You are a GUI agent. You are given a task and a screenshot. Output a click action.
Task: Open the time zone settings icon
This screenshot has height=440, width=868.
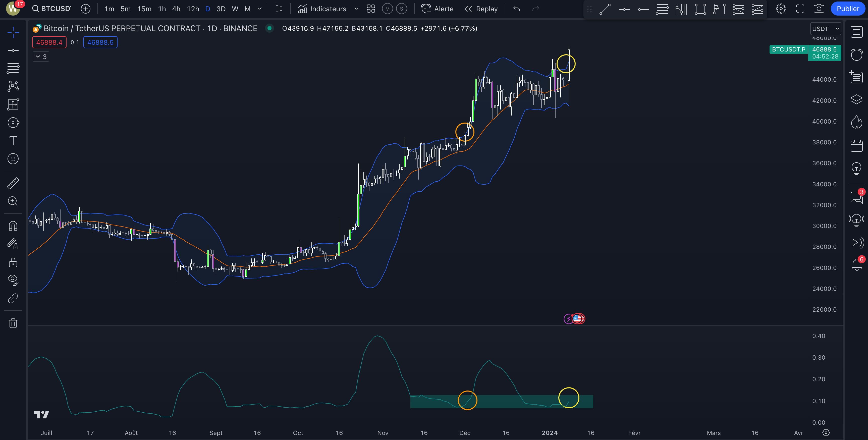pyautogui.click(x=826, y=432)
